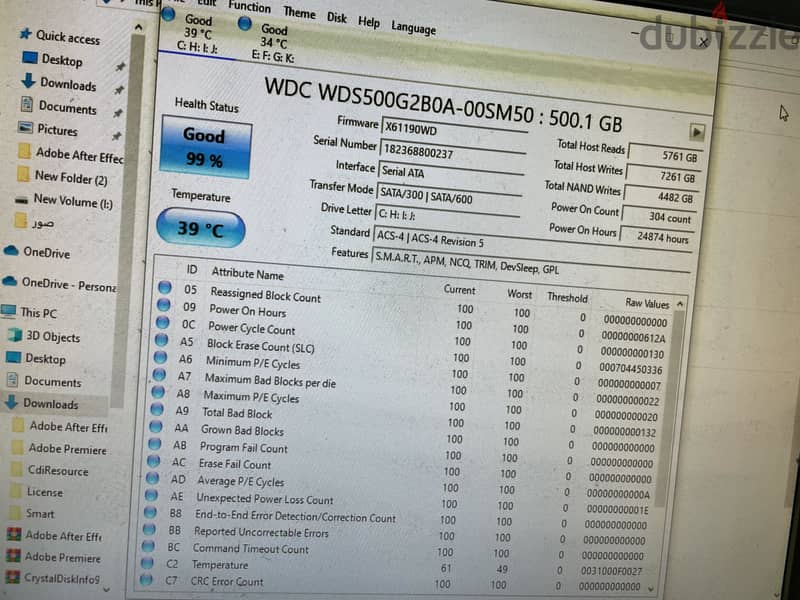
Task: Click status icon for Unexpected Power Loss Count
Action: coord(151,495)
